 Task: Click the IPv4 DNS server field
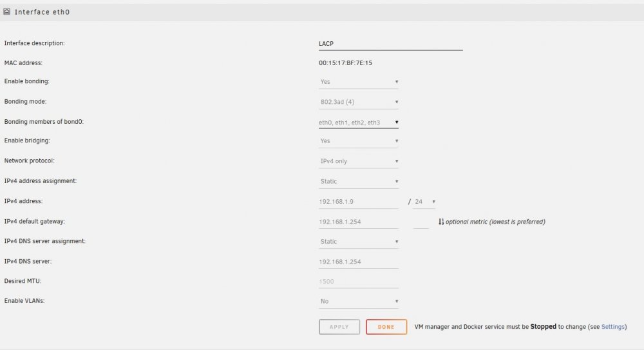point(359,262)
